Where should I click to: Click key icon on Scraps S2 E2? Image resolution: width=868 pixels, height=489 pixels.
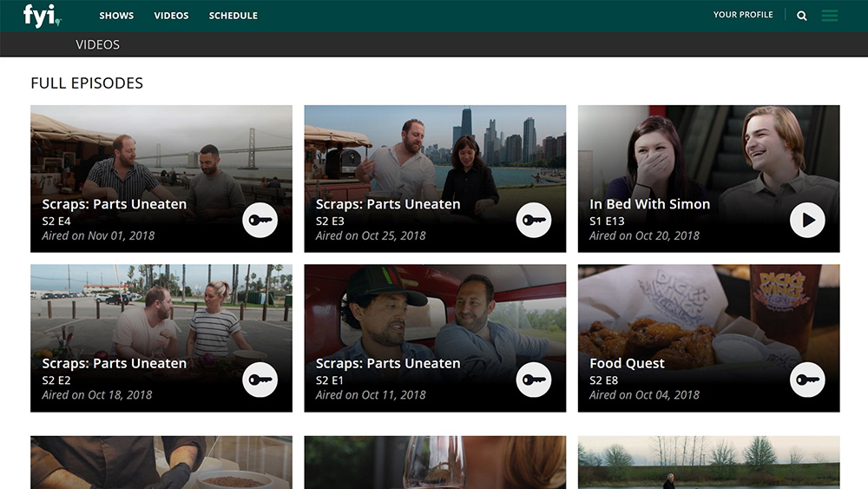[x=260, y=380]
